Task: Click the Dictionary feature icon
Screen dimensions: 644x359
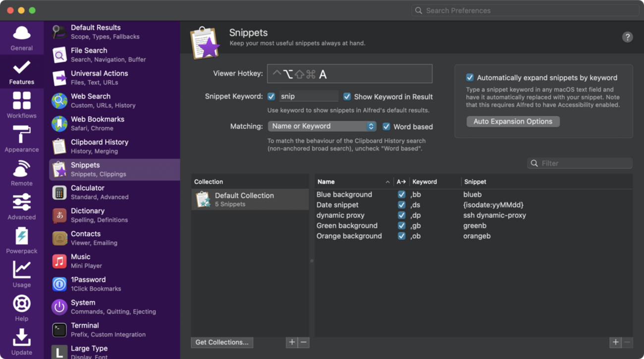Action: coord(59,215)
